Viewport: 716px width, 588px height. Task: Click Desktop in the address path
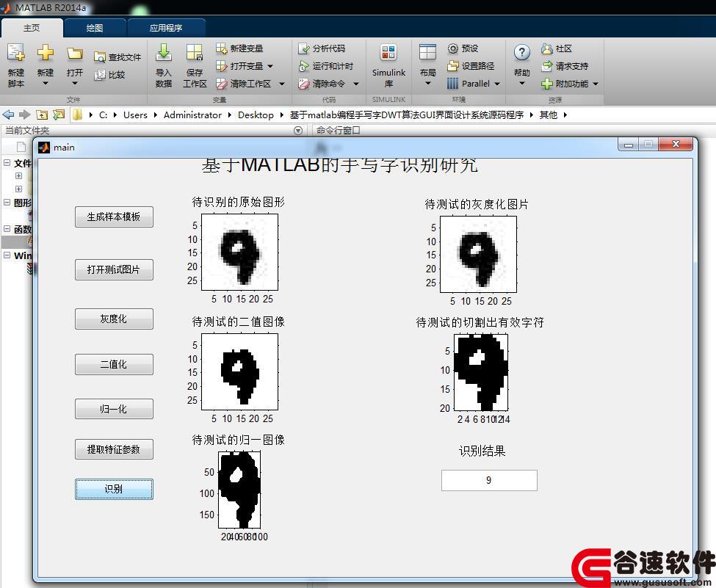click(256, 115)
